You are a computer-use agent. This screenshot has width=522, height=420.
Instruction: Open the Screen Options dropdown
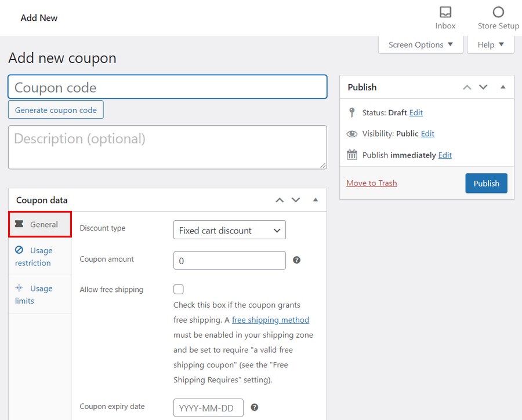tap(420, 44)
